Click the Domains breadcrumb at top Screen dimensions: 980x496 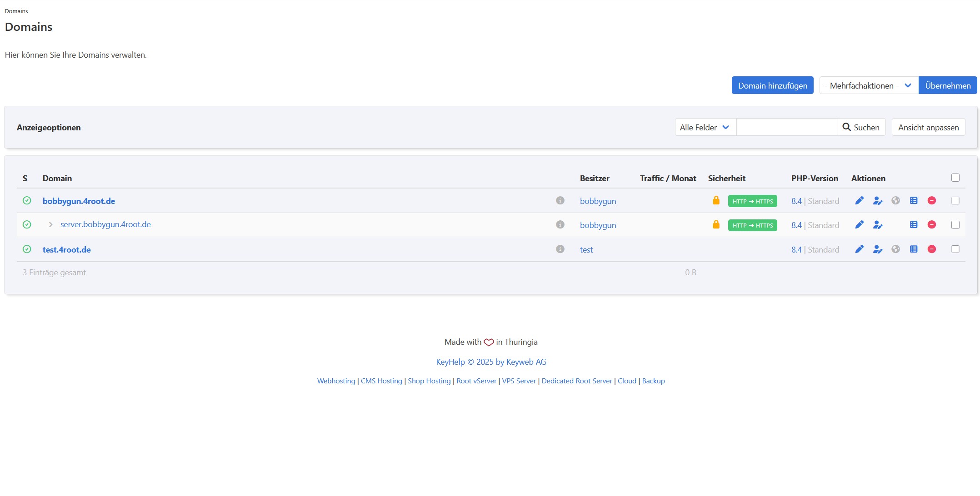point(16,11)
